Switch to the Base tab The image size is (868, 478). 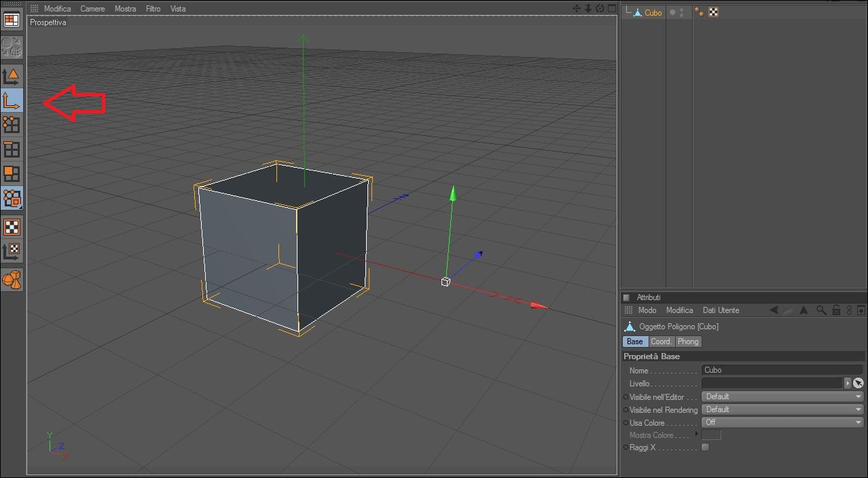[635, 342]
